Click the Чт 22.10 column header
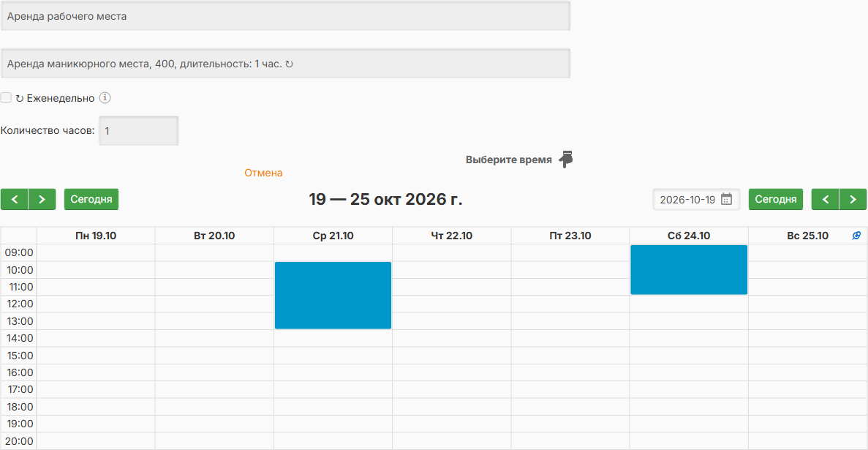 (452, 236)
